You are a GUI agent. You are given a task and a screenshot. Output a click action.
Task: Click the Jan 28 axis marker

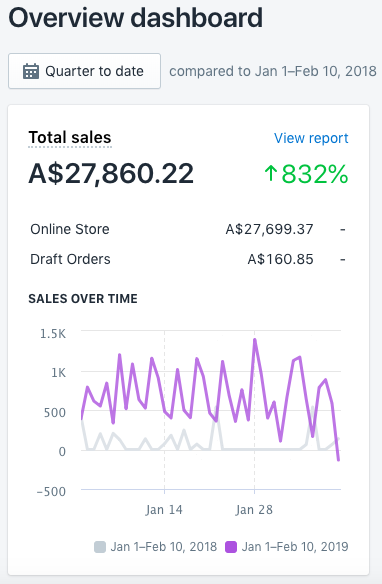coord(254,510)
